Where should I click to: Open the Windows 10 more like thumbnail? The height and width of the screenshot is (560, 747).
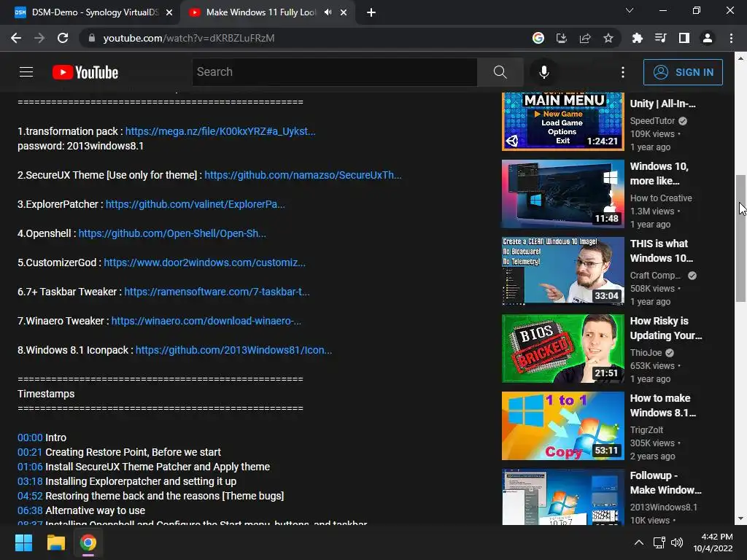(562, 194)
